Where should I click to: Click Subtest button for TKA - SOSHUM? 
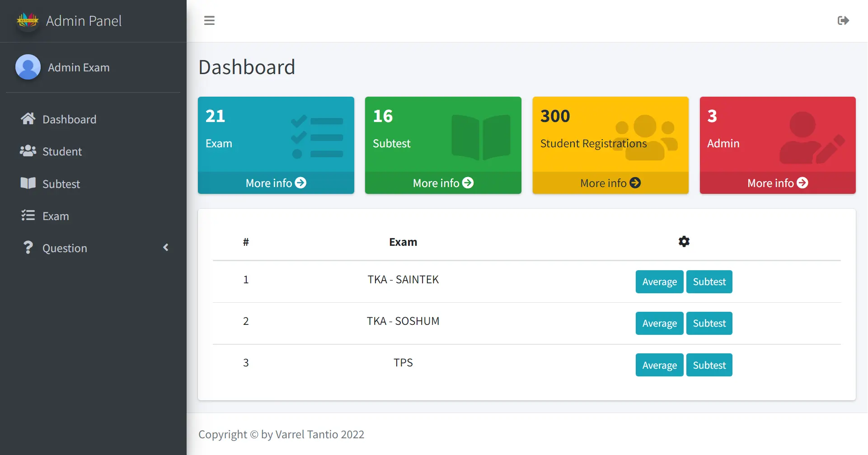pos(709,324)
